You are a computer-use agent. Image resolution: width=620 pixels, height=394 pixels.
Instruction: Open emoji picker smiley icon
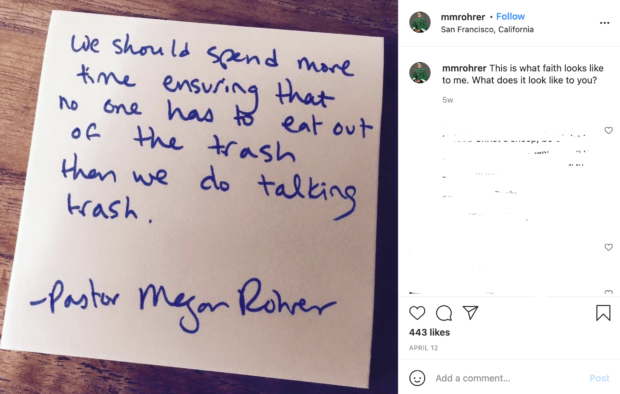[x=417, y=378]
